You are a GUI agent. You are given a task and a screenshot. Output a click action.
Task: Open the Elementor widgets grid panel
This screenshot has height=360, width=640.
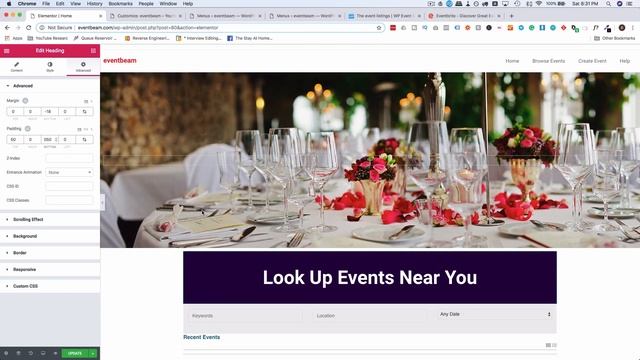pos(93,51)
